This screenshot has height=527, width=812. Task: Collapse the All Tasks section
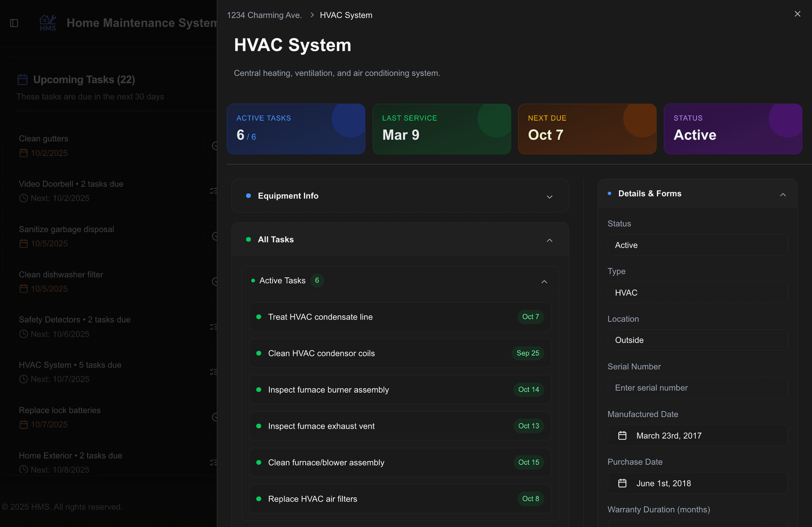[549, 240]
